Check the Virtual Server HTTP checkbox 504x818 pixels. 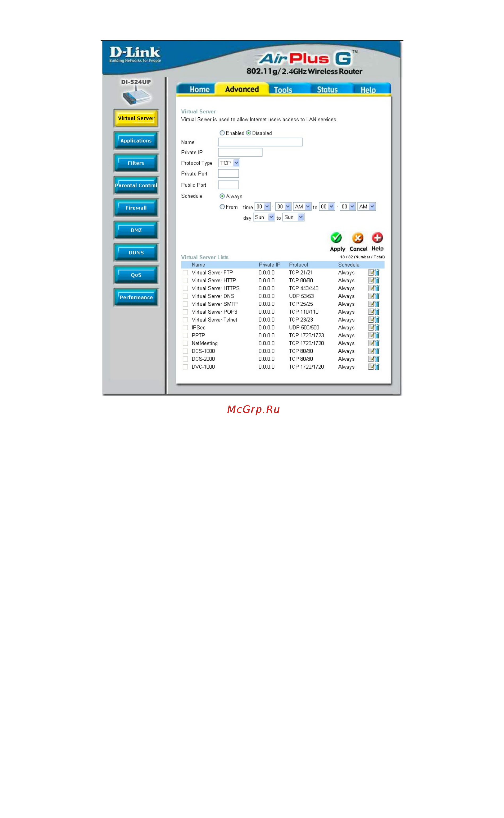click(185, 280)
